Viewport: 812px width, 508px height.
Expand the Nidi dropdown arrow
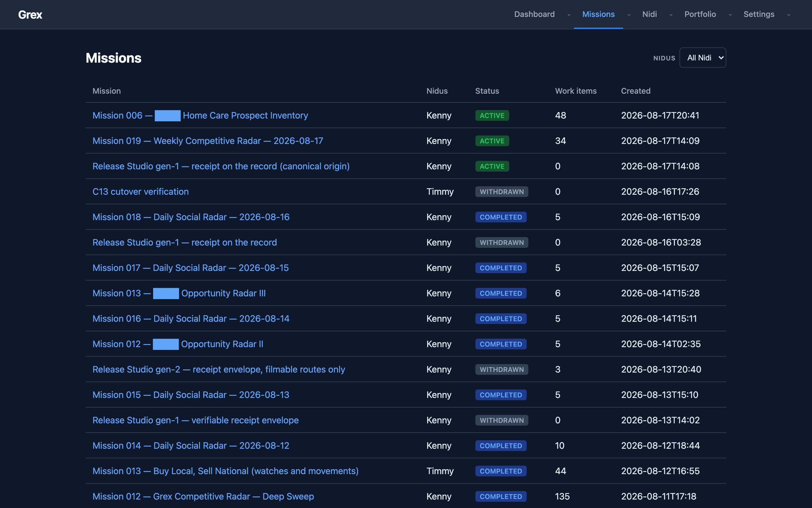[671, 15]
